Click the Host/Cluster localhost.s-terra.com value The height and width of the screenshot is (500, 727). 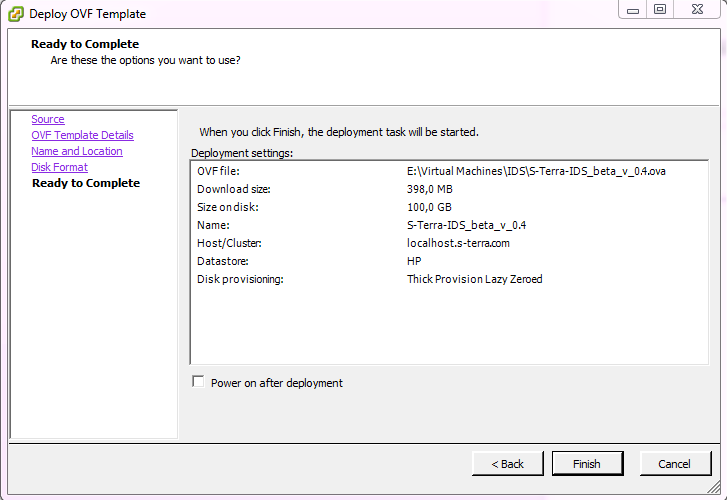(x=458, y=243)
